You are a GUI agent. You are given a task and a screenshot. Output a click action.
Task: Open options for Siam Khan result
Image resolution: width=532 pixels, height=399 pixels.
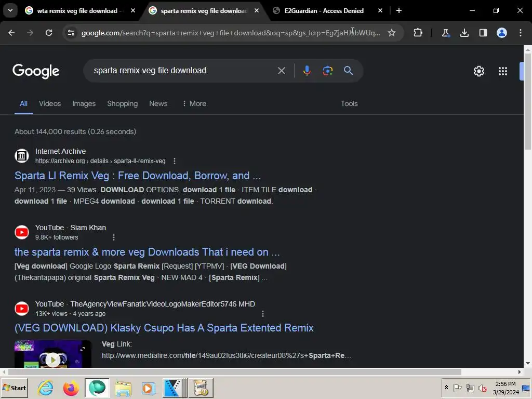(114, 237)
